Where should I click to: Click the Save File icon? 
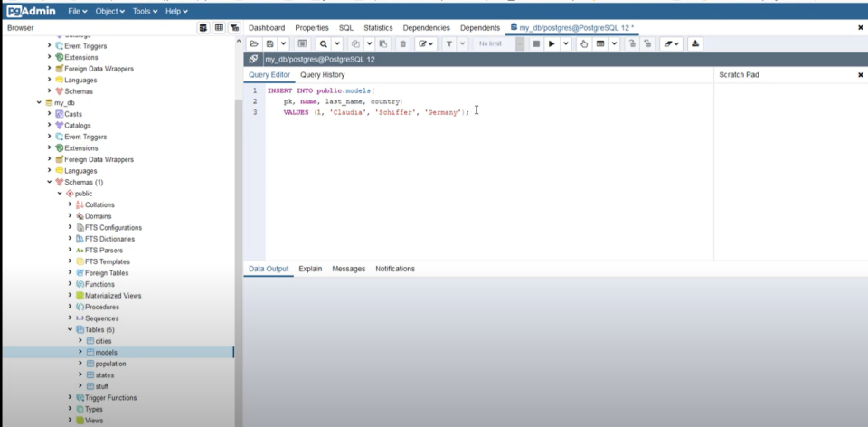[269, 43]
